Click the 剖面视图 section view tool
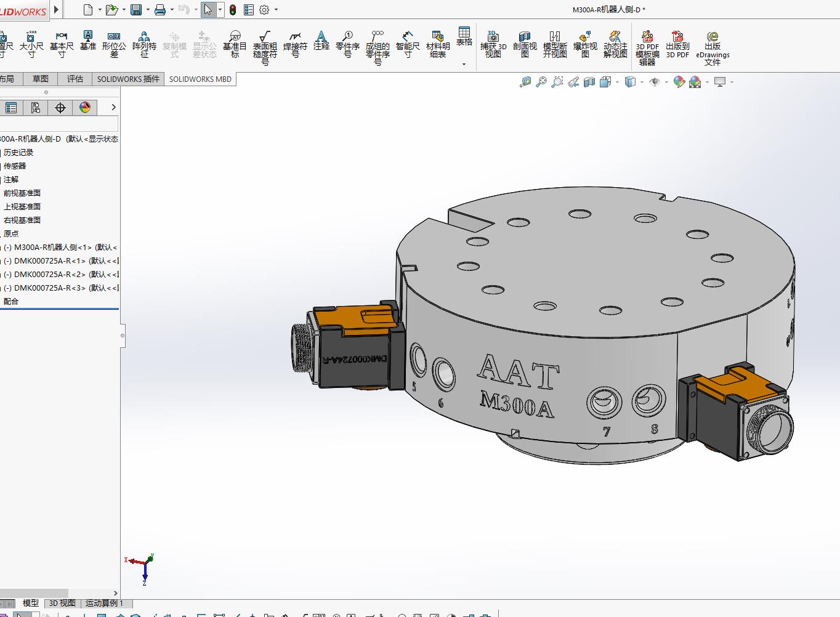Screen dimensions: 840x617 point(525,45)
